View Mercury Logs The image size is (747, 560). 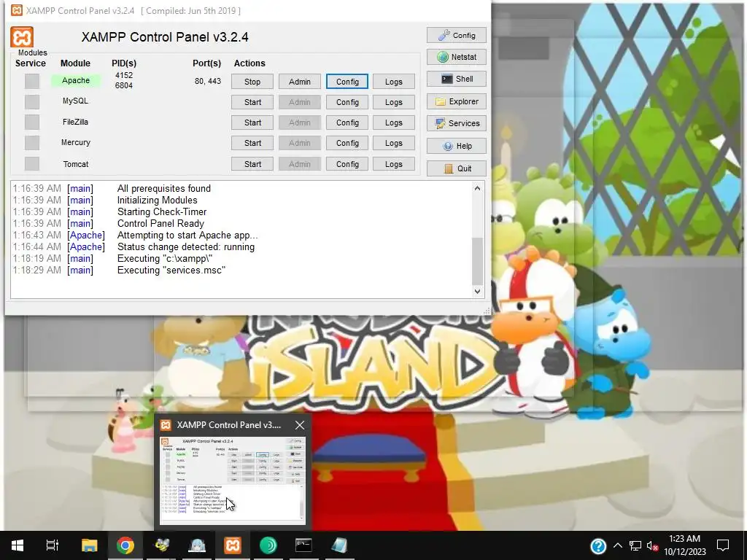(393, 143)
